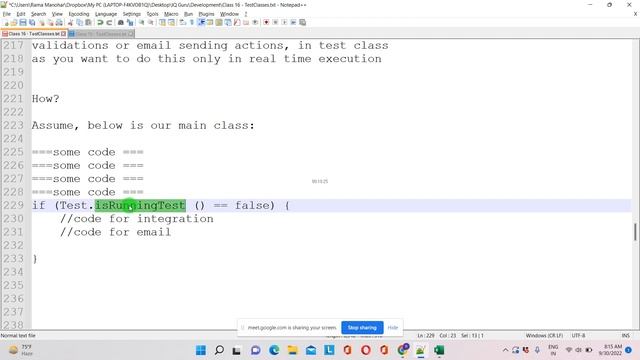The width and height of the screenshot is (640, 360).
Task: Start macro recording with the red dot
Action: pyautogui.click(x=266, y=22)
